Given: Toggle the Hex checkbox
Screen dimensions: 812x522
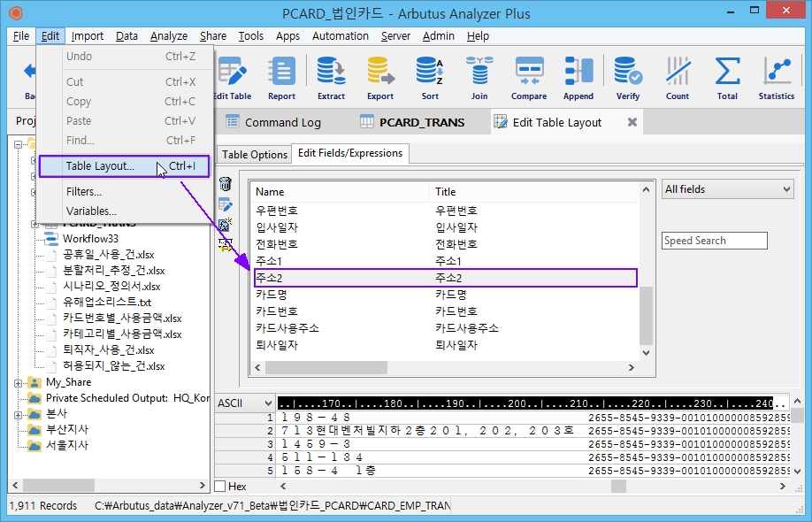Looking at the screenshot, I should tap(220, 486).
